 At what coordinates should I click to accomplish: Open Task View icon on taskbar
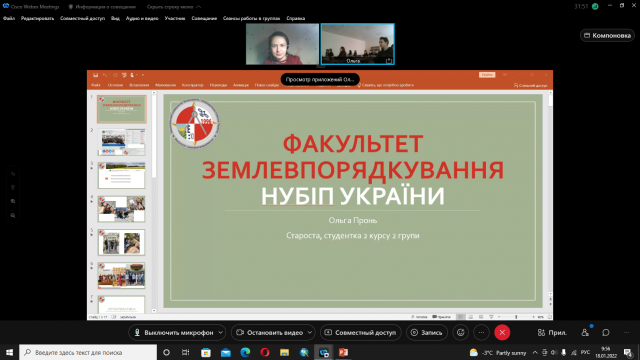186,352
